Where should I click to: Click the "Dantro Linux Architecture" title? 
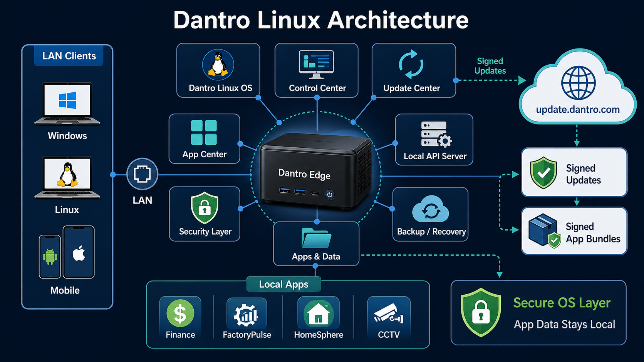click(x=321, y=20)
